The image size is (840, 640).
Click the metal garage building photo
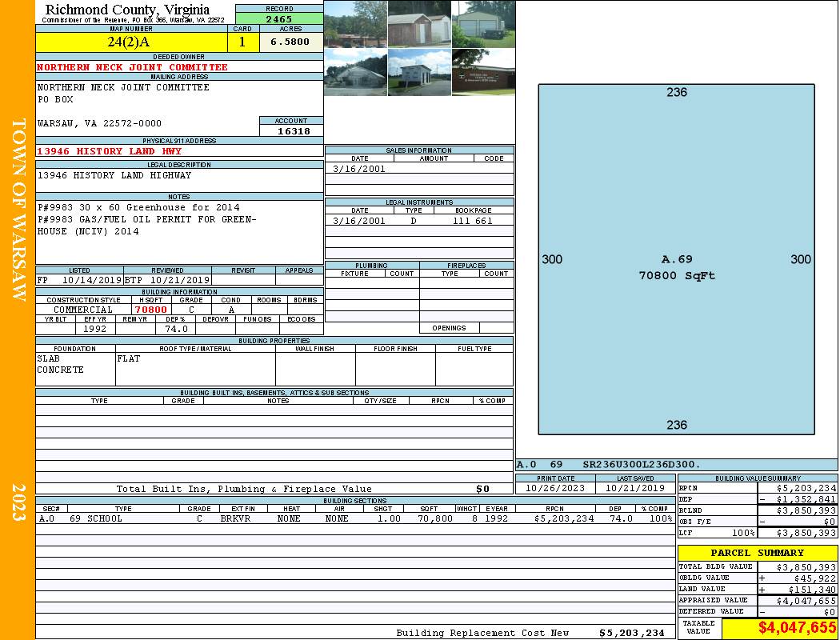[483, 24]
